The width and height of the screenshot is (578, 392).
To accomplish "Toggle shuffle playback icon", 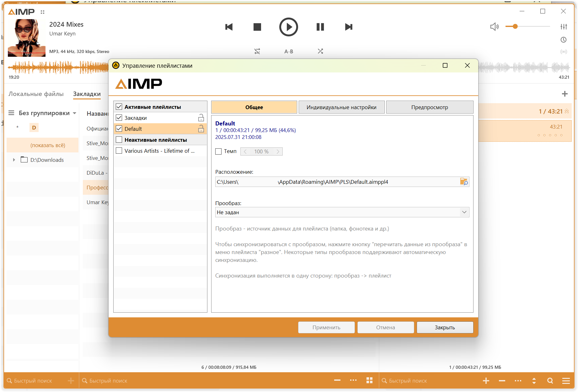I will pos(320,51).
